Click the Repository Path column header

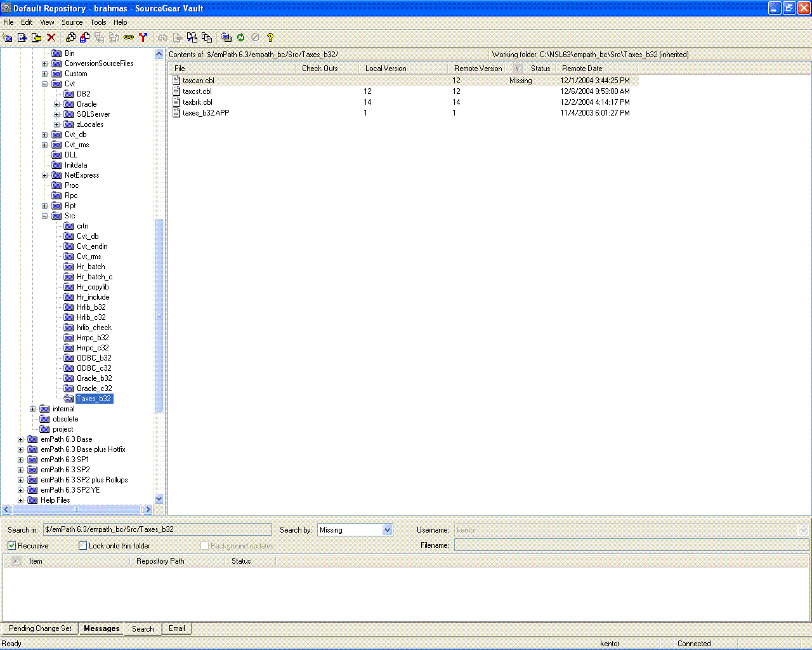point(177,561)
